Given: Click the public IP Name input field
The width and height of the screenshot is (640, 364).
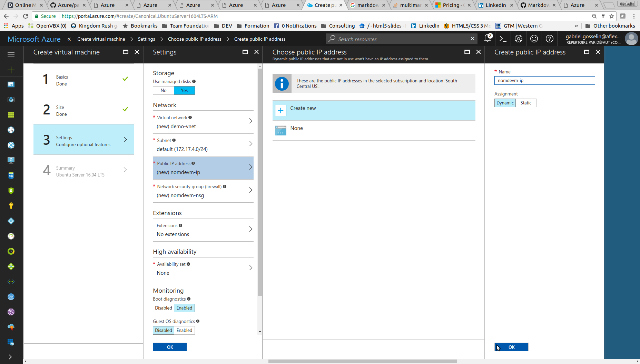Looking at the screenshot, I should (544, 81).
